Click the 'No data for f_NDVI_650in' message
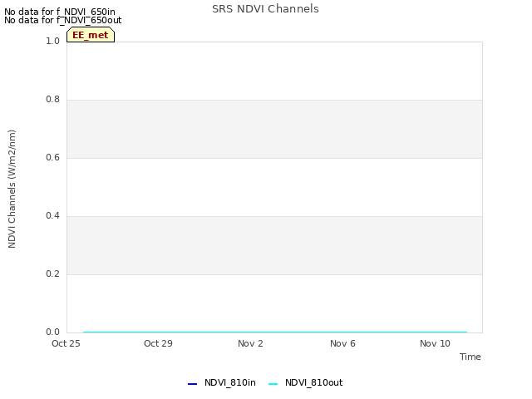This screenshot has height=399, width=532. coord(60,12)
